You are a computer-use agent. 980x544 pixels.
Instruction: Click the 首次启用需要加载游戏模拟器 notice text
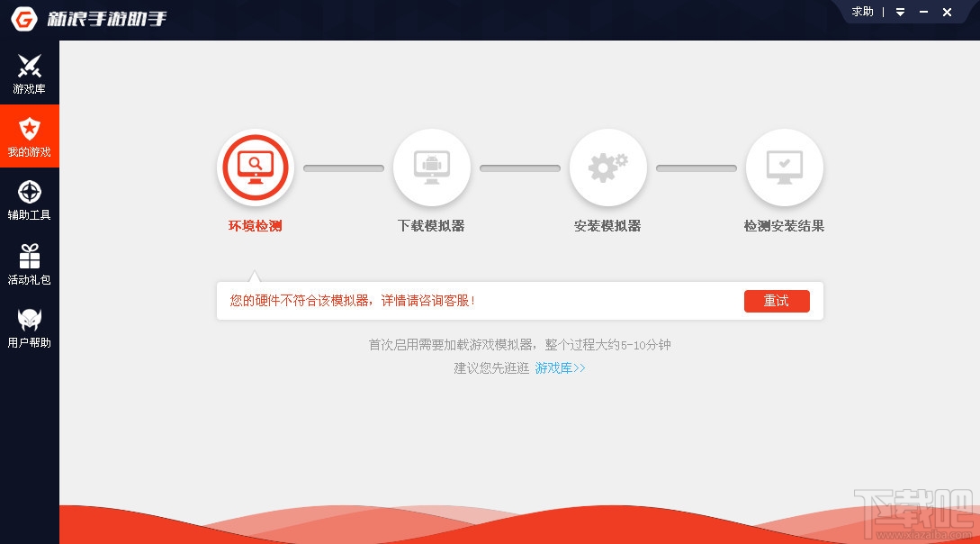coord(519,345)
